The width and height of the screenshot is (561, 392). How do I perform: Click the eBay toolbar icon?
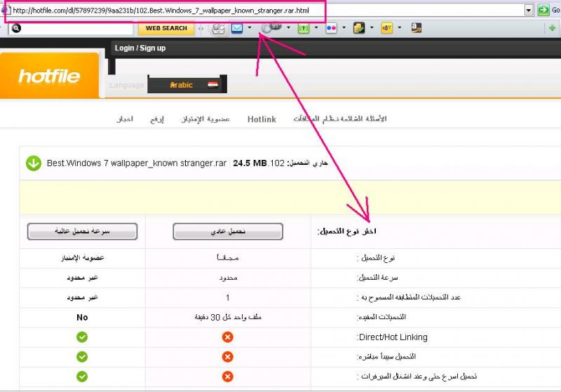pos(386,28)
